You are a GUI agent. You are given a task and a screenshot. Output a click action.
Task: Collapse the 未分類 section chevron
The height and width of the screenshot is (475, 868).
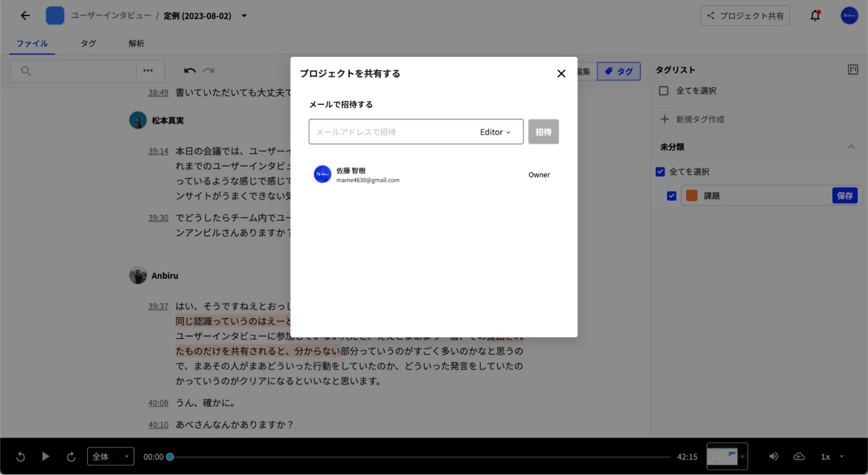point(851,147)
